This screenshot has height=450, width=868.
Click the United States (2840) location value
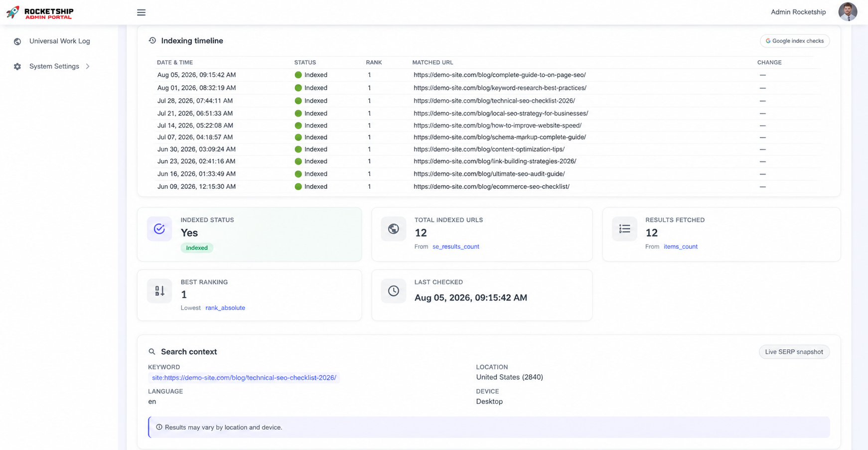click(509, 377)
